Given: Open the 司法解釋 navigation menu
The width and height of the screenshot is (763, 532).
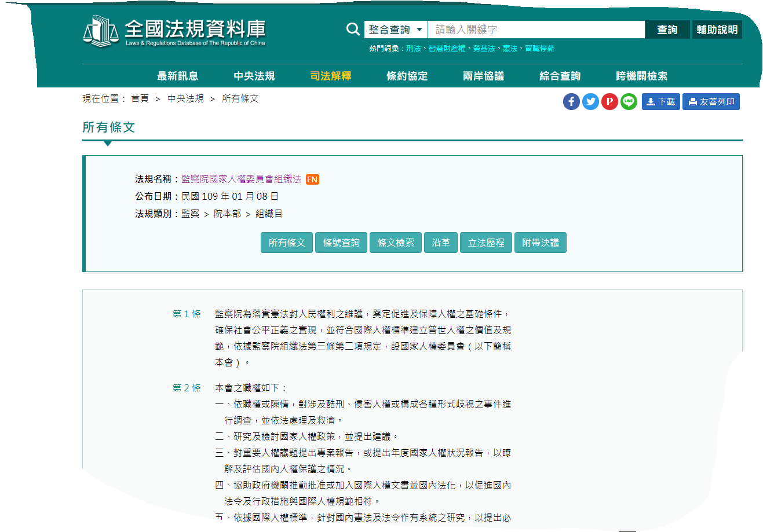Looking at the screenshot, I should pyautogui.click(x=330, y=76).
